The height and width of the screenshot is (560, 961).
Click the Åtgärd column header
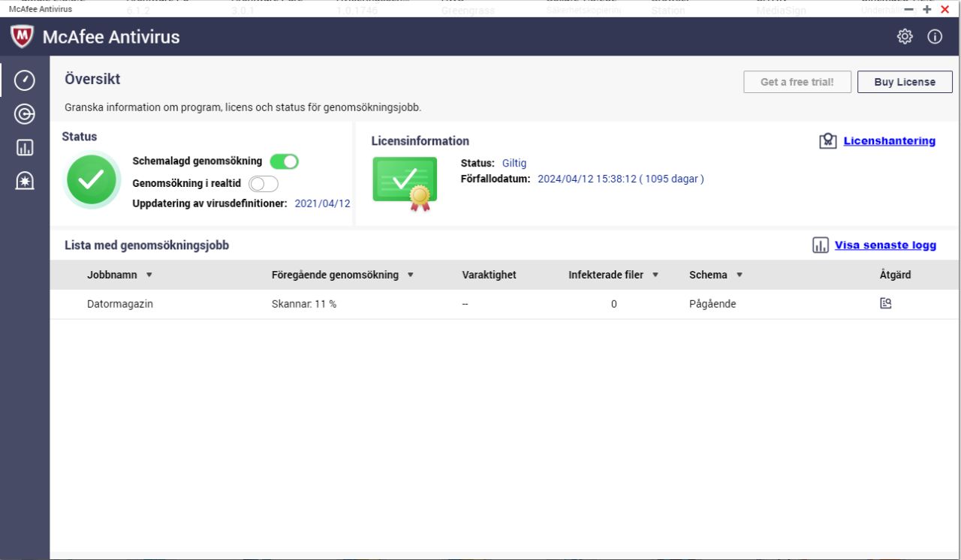point(895,275)
